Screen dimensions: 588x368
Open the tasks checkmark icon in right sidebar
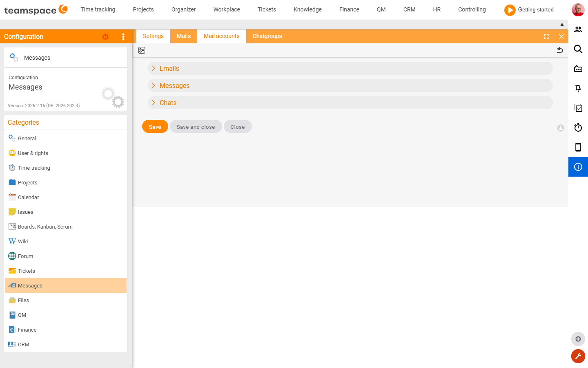[578, 108]
